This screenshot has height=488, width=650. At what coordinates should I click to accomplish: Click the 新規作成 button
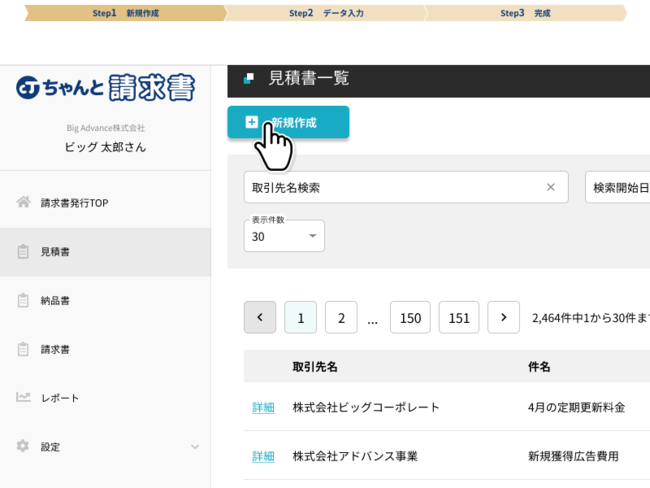(x=288, y=122)
